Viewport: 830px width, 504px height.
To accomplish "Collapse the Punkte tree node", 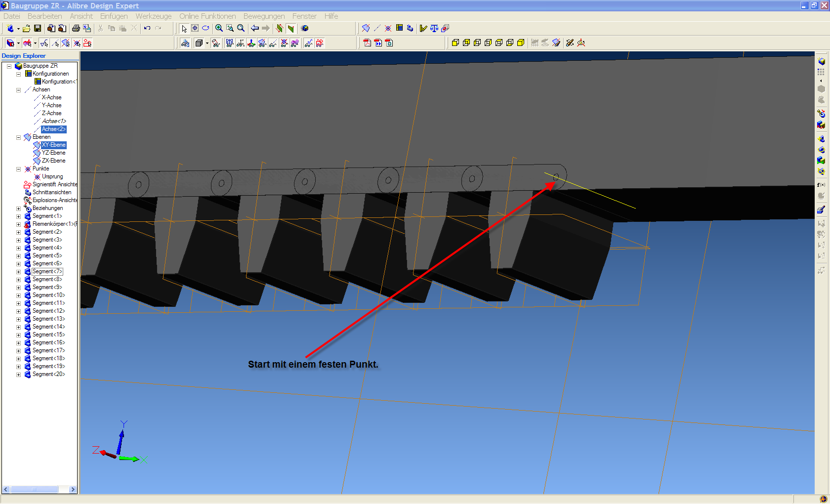I will [x=19, y=169].
